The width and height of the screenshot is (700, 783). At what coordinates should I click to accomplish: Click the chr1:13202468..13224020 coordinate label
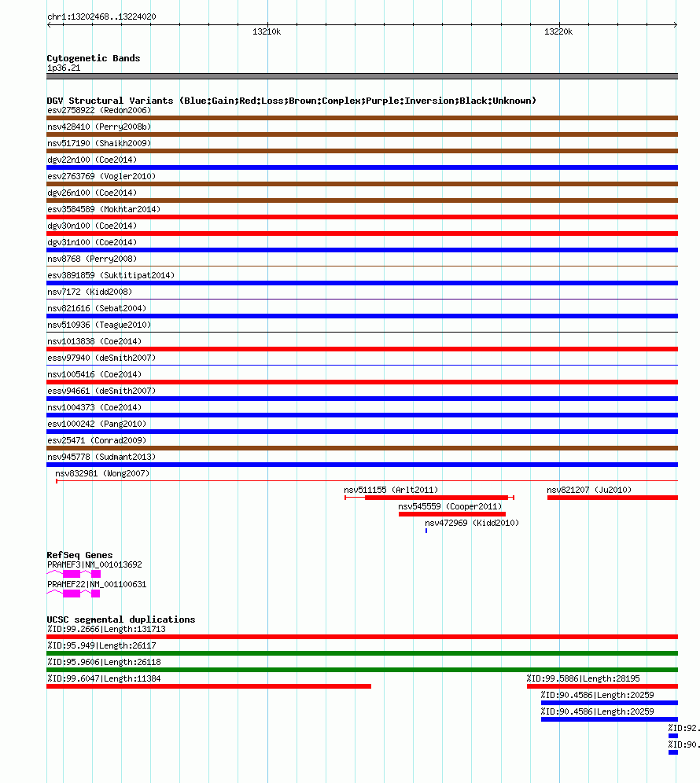click(x=101, y=17)
